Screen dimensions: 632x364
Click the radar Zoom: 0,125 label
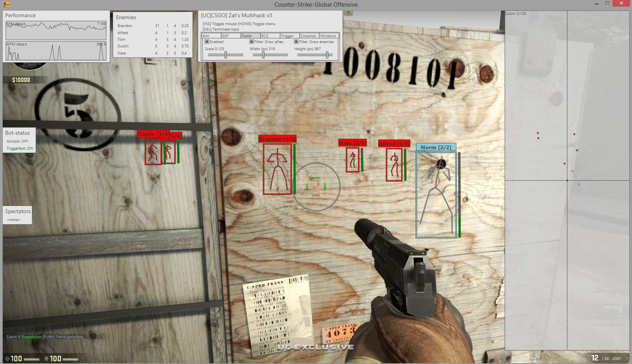[516, 14]
